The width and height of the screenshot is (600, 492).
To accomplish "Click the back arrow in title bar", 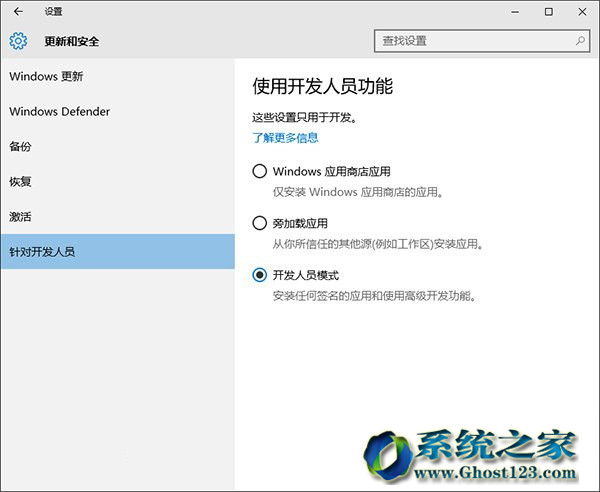I will click(x=18, y=12).
